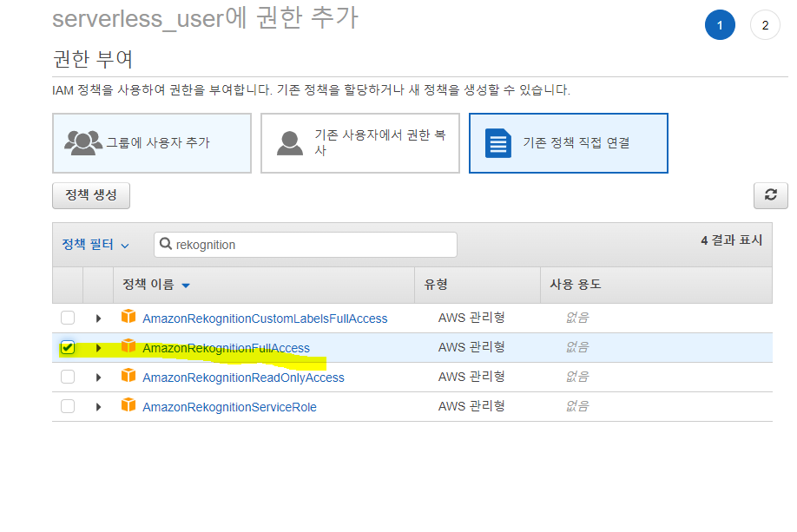The height and width of the screenshot is (532, 797).
Task: Click the 정책 생성 button
Action: pyautogui.click(x=91, y=195)
